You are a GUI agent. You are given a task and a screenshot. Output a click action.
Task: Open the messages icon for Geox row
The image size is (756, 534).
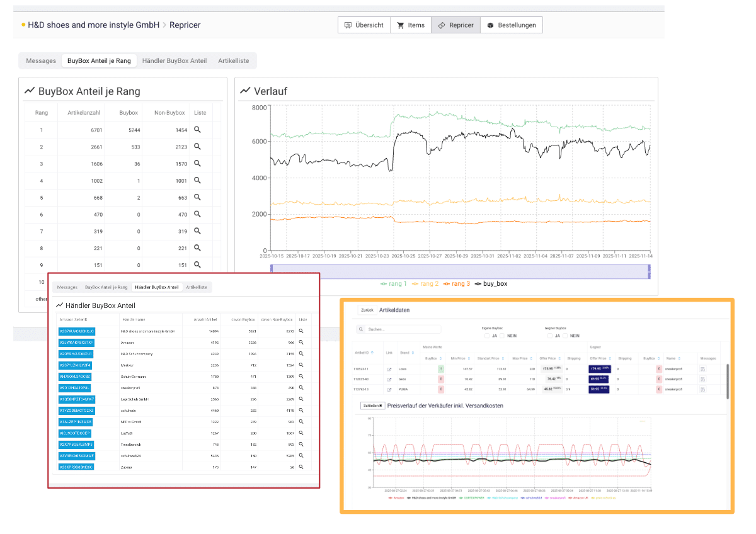coord(702,379)
